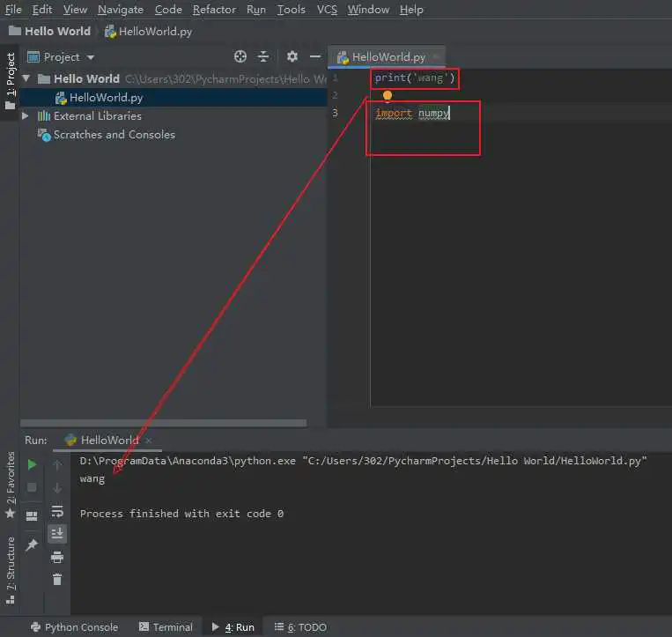Screen dimensions: 672x637
Task: Click the Locate/scroll from source target icon
Action: coord(240,56)
